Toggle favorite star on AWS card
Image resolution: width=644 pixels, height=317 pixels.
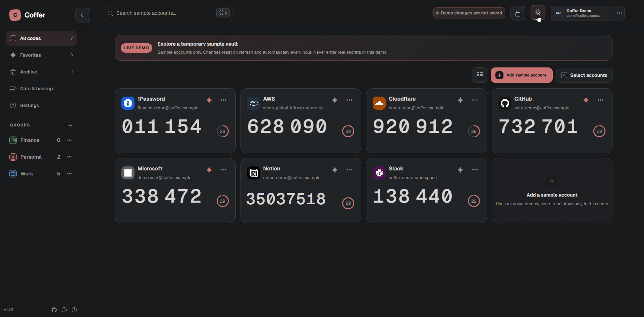point(335,100)
